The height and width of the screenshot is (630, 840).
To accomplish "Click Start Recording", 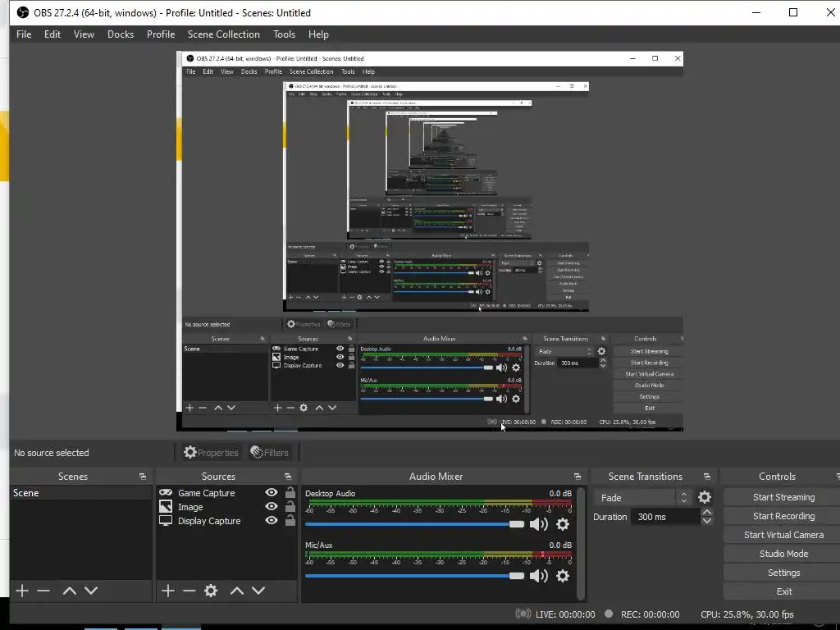I will pyautogui.click(x=783, y=516).
